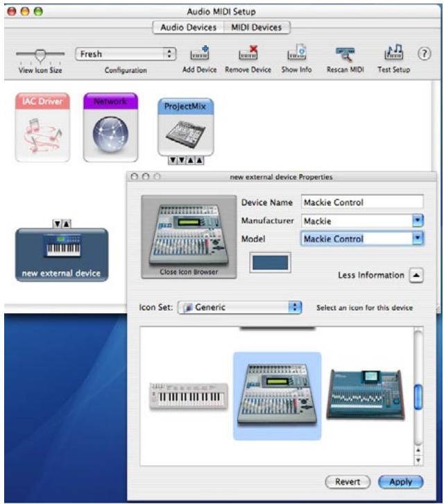Image resolution: width=446 pixels, height=504 pixels.
Task: Click the Apply button
Action: tap(401, 482)
